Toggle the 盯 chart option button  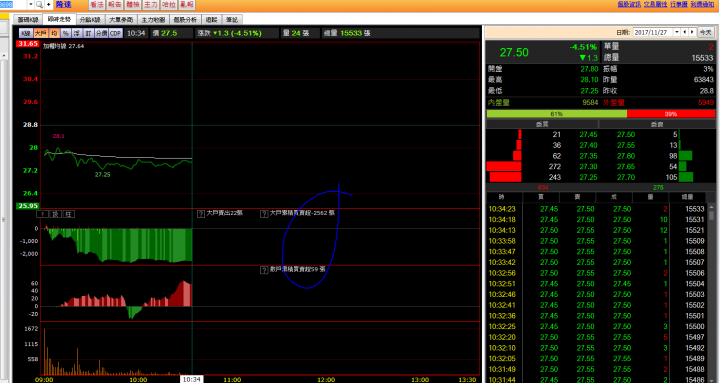pos(89,33)
